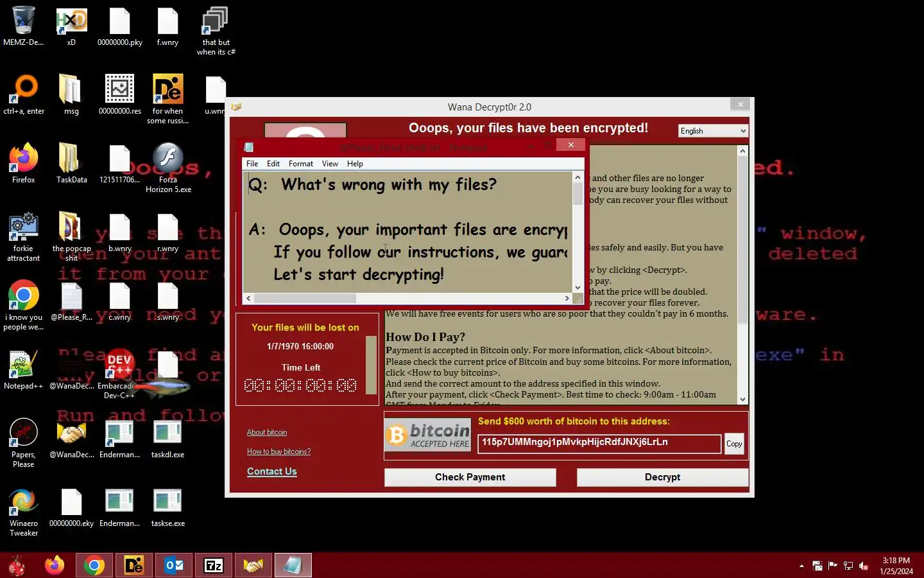Open the 'for when some russi...' shortcut
924x578 pixels.
pos(167,100)
